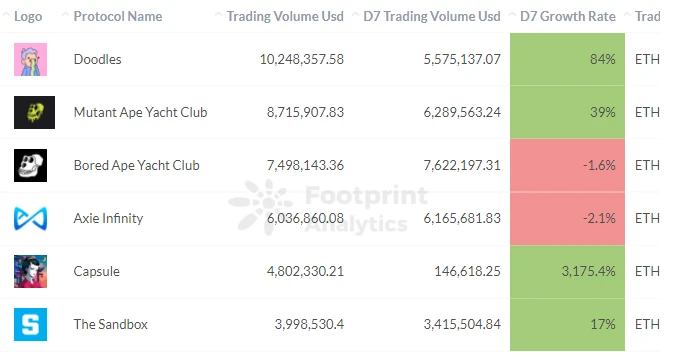Sort by the D7 Trading Volume Usd column header
The image size is (682, 363).
432,17
